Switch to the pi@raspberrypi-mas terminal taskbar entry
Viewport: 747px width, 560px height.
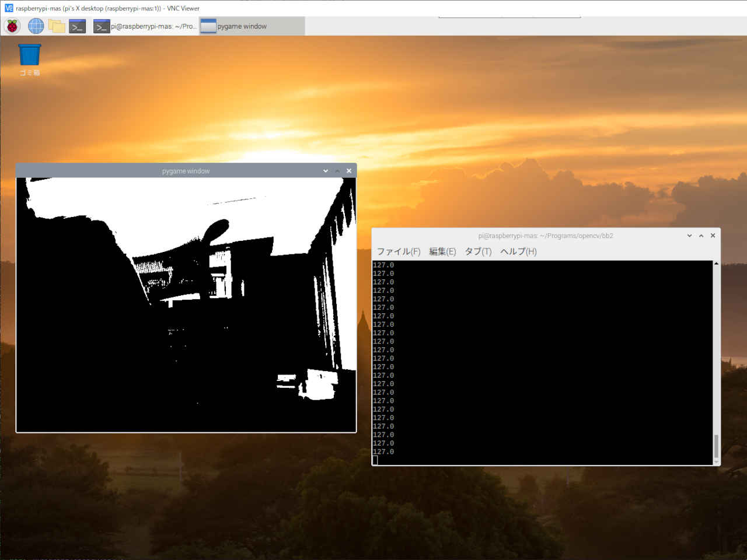[145, 26]
